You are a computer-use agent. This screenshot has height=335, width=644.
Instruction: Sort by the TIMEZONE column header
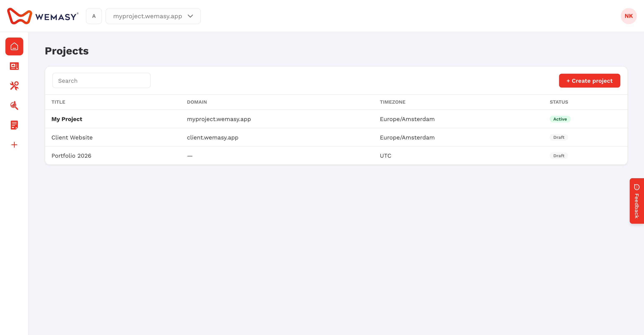[x=392, y=102]
